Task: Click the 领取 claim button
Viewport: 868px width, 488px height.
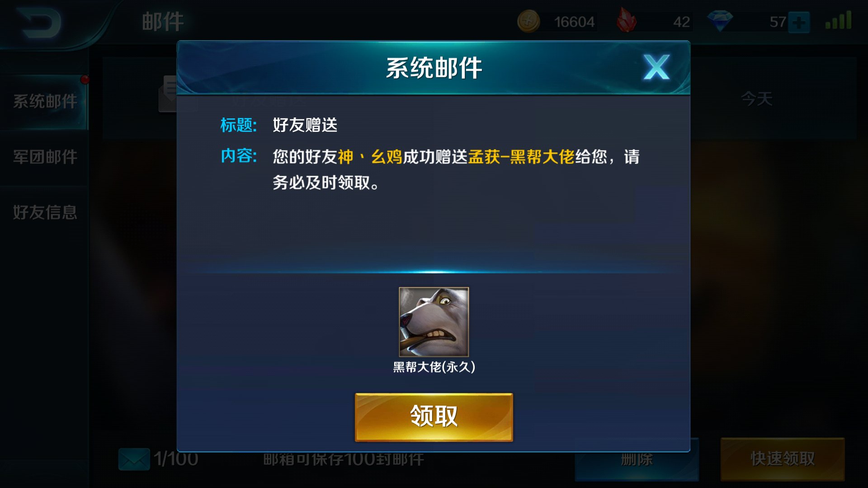Action: click(x=434, y=417)
